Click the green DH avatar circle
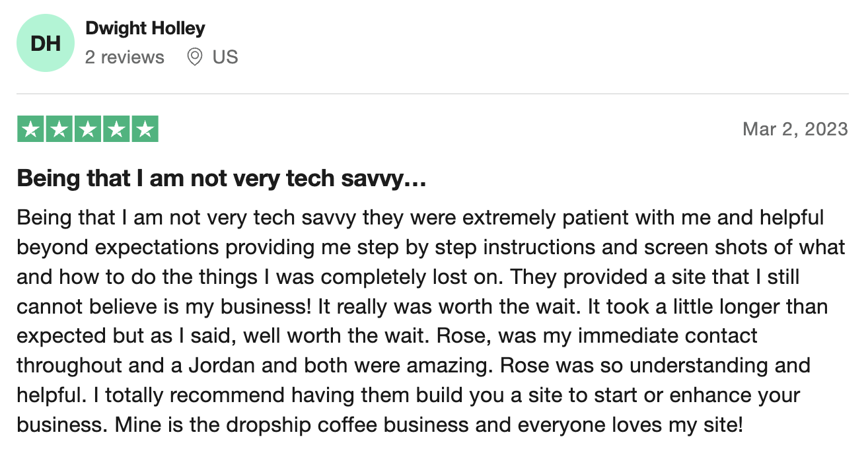Viewport: 868px width, 449px height. coord(46,43)
